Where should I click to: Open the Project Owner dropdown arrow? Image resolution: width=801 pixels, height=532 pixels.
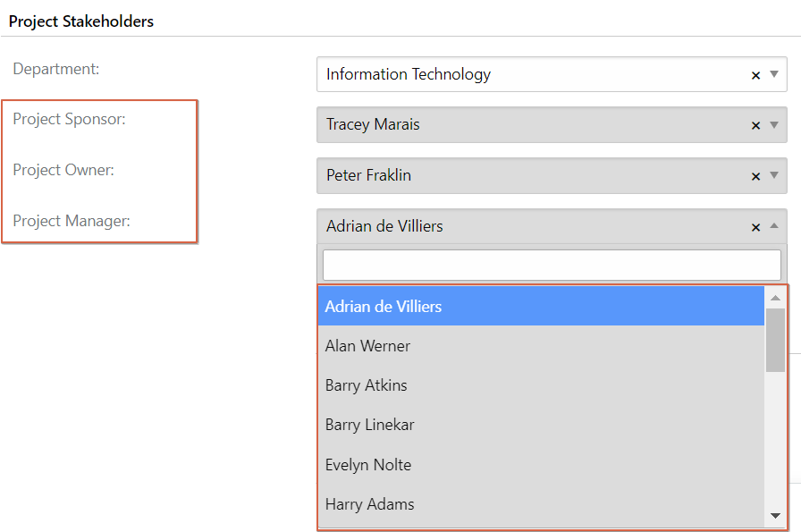click(774, 175)
